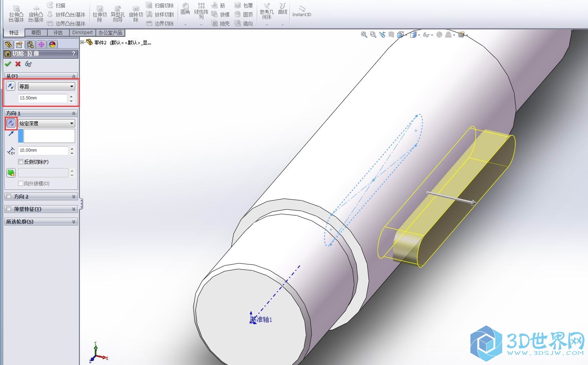Select the 边界切除 boundary cut tool
The image size is (588, 365).
pos(160,24)
